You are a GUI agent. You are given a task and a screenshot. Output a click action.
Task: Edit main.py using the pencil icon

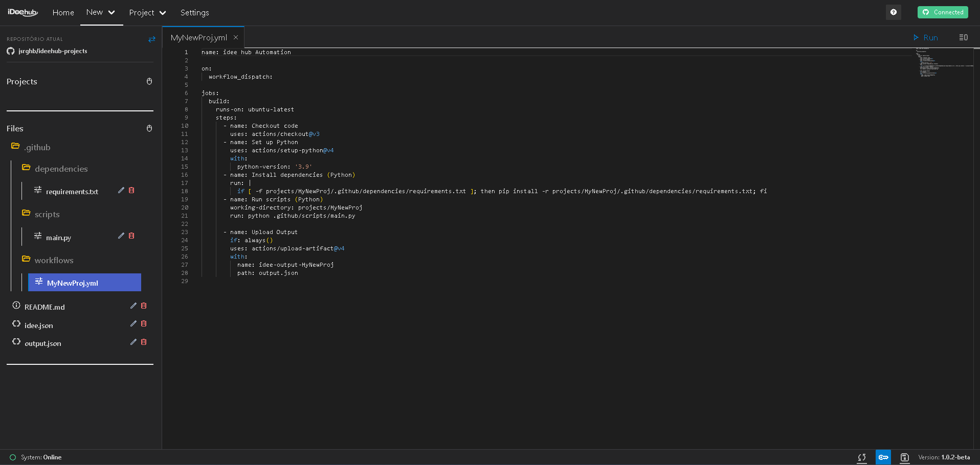click(121, 236)
